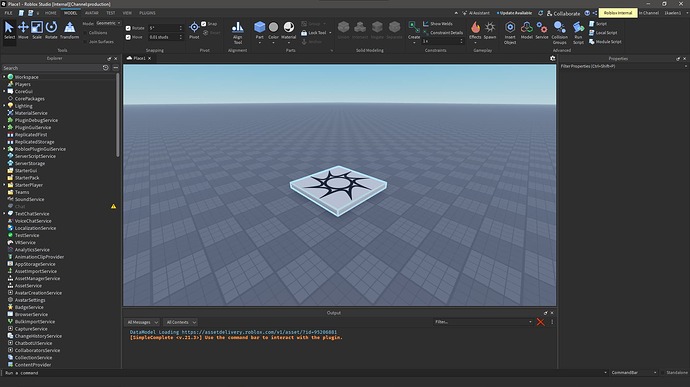690x387 pixels.
Task: Open the All Contexts dropdown
Action: coord(180,322)
